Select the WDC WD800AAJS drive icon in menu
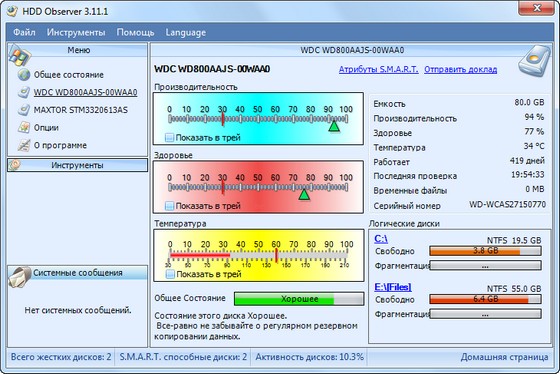560x374 pixels. [24, 92]
